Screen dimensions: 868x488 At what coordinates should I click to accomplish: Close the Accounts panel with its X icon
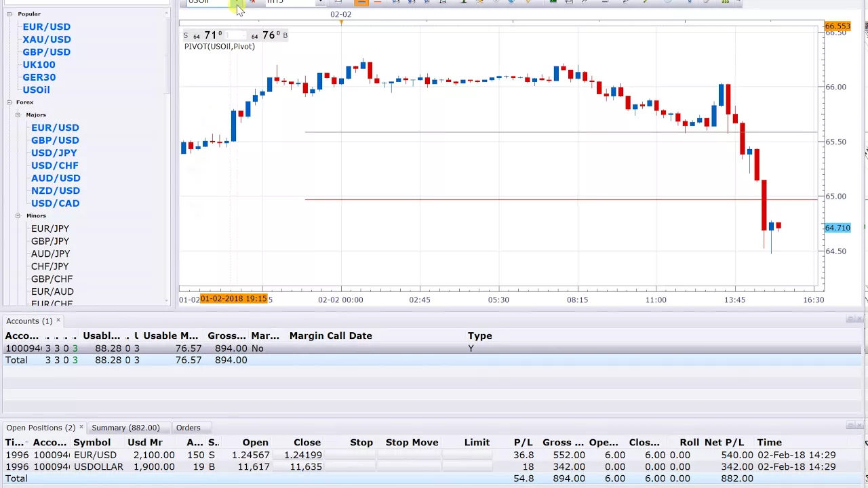[861, 320]
